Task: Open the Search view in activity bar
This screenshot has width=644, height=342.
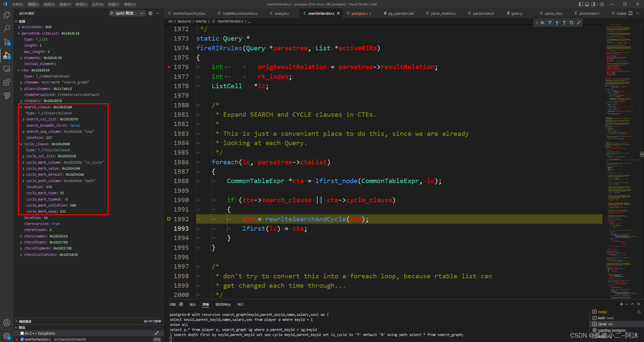Action: pos(7,28)
